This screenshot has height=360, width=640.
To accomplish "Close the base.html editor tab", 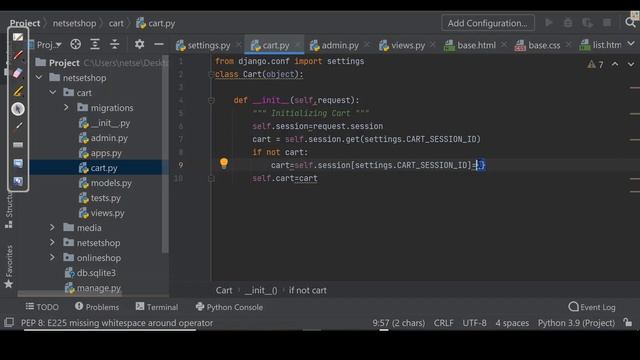I will coord(504,45).
